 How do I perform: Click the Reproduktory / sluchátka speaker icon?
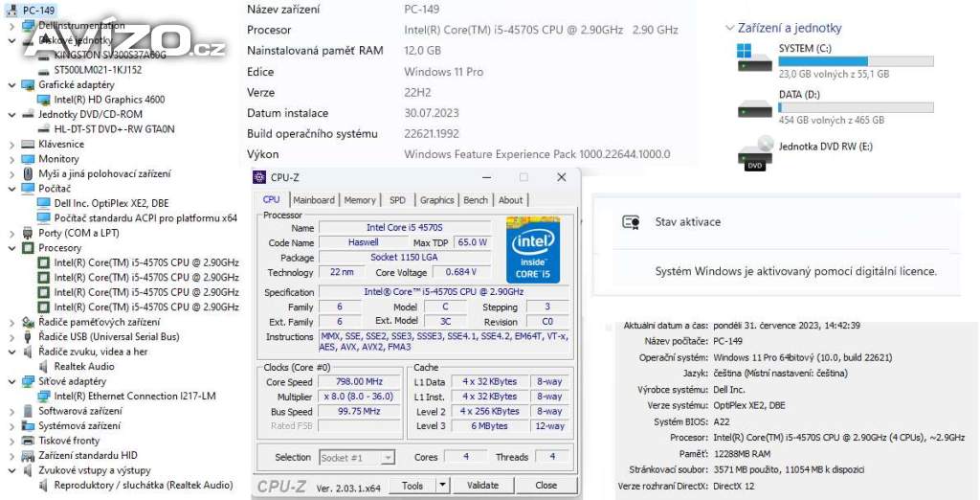43,486
